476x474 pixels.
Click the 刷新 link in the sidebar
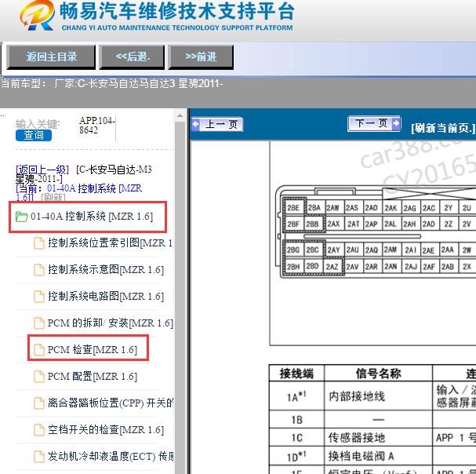tap(53, 198)
